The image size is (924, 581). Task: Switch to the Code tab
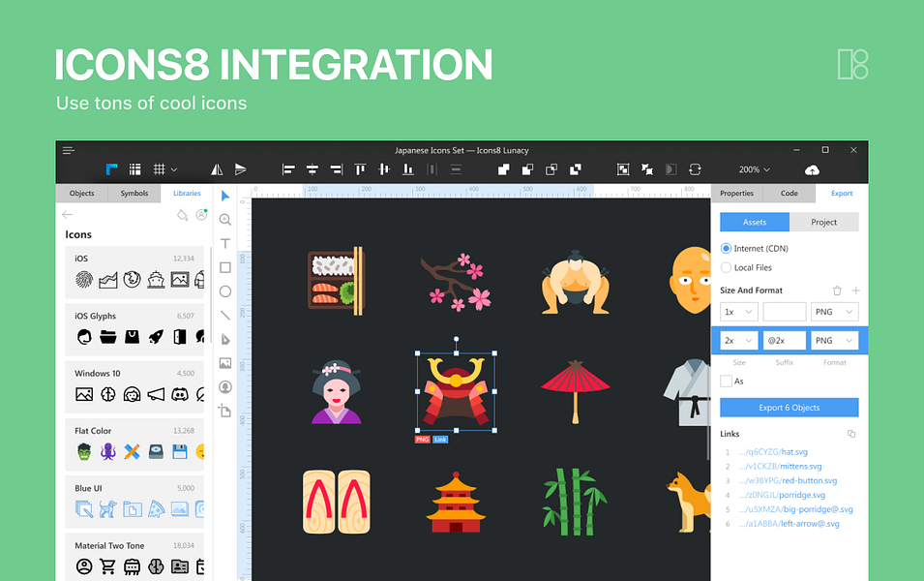coord(789,193)
